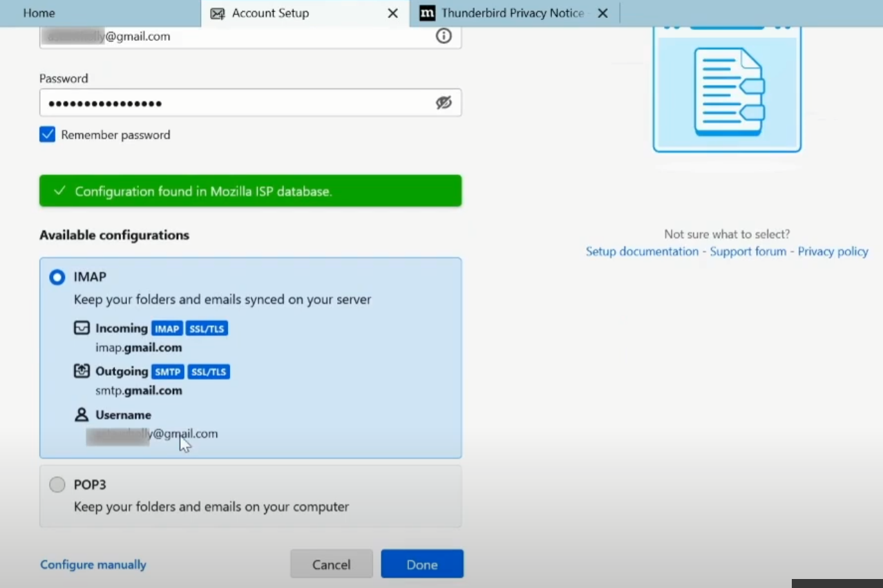The width and height of the screenshot is (883, 588).
Task: Open the Privacy policy link
Action: point(833,252)
